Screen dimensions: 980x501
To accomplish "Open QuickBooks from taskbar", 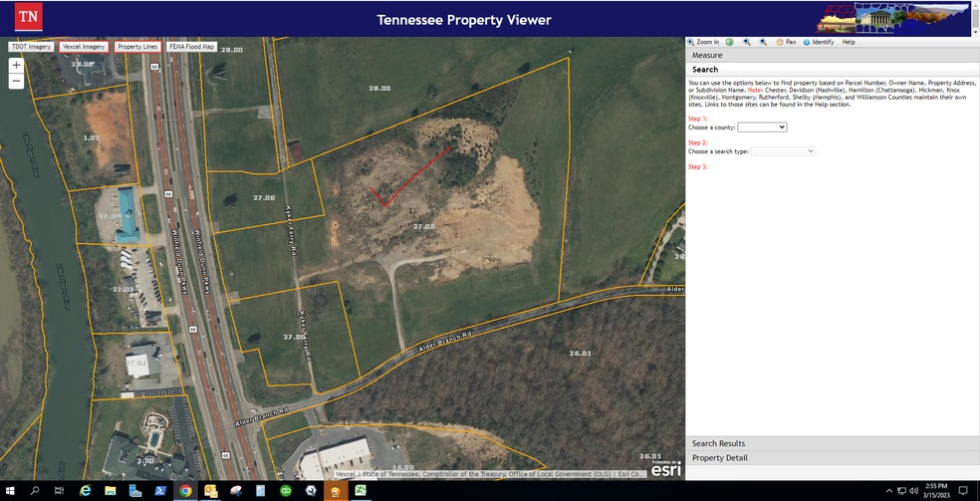I will pos(286,490).
